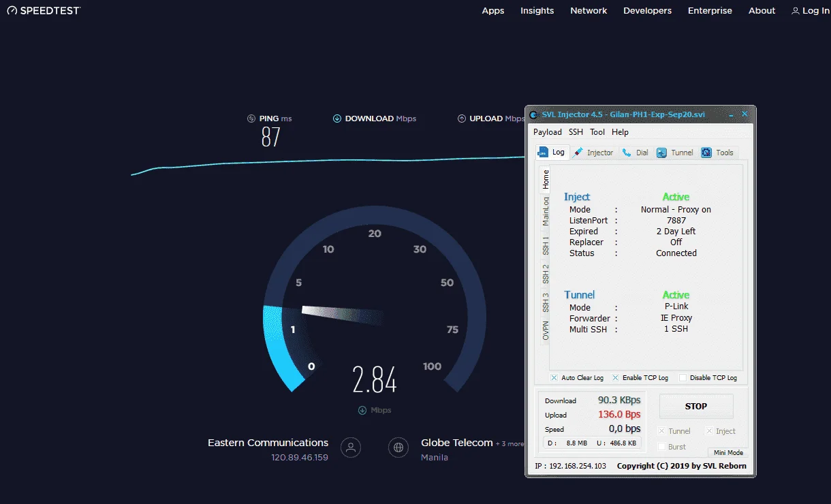Uncheck Enable TCP Log

[615, 377]
